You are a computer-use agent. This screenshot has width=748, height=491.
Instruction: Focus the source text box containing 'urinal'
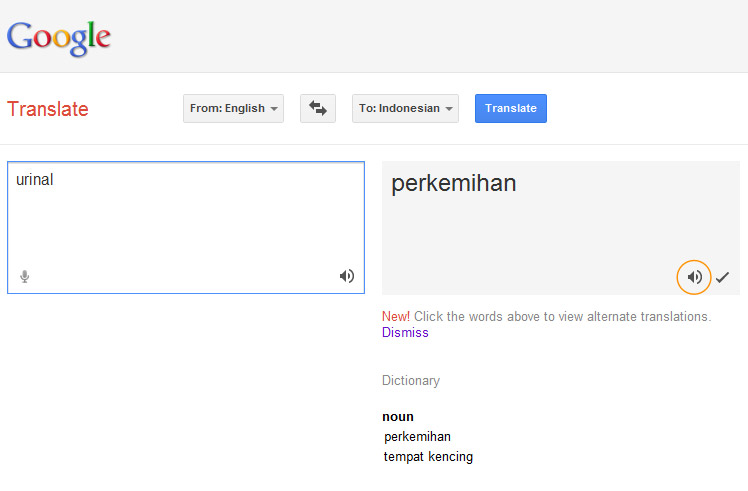point(186,228)
